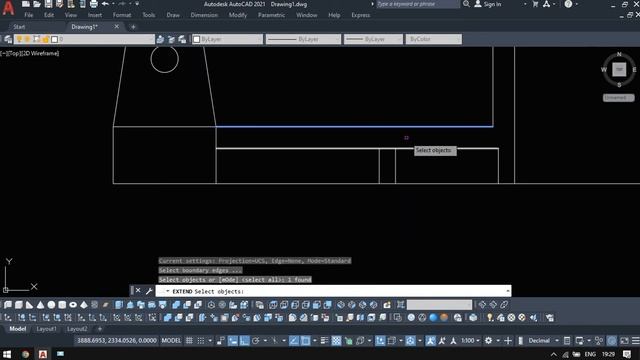Toggle transparency display in status bar
The image size is (640, 360).
pyautogui.click(x=336, y=341)
